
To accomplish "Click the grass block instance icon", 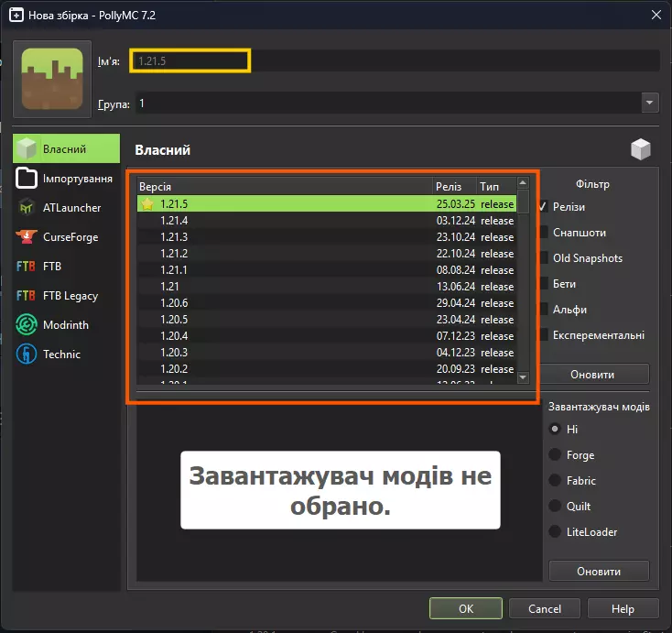I will (52, 79).
